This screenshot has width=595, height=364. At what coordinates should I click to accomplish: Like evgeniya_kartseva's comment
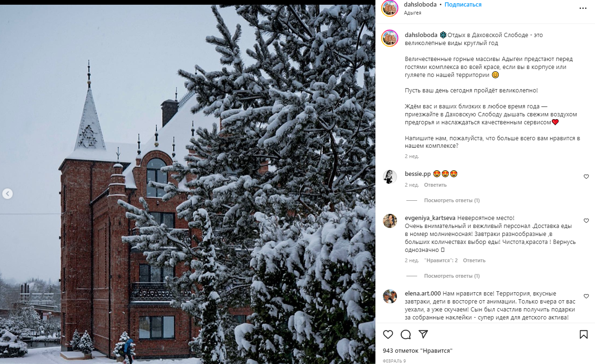click(x=586, y=221)
